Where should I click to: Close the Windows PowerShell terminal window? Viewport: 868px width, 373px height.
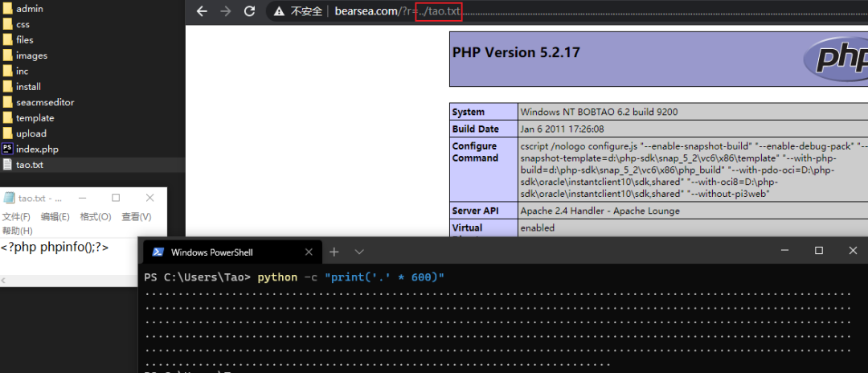[853, 251]
